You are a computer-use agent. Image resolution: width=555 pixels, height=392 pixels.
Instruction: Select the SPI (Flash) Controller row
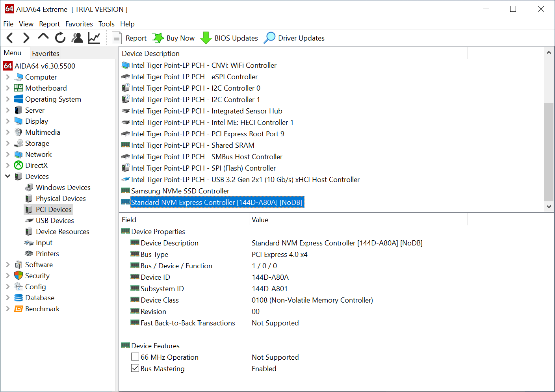click(x=203, y=168)
